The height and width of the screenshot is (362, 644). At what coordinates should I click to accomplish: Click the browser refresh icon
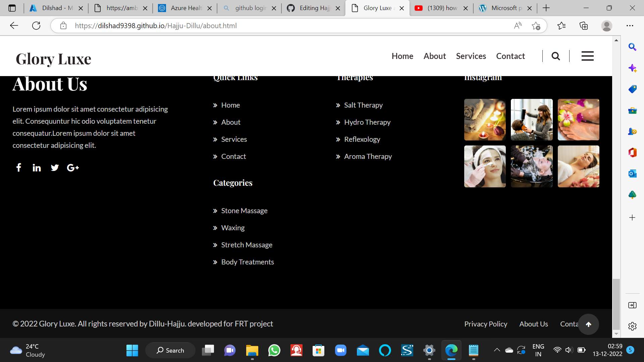tap(36, 26)
